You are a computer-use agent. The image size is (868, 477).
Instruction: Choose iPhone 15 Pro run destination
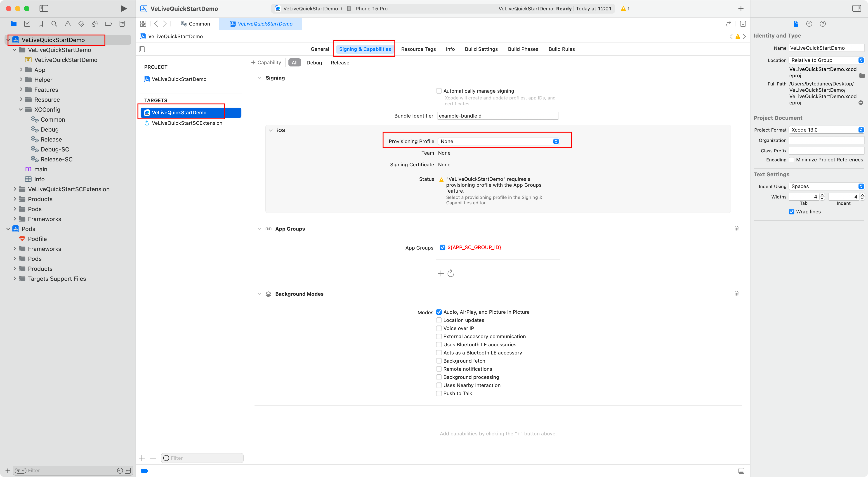(367, 8)
